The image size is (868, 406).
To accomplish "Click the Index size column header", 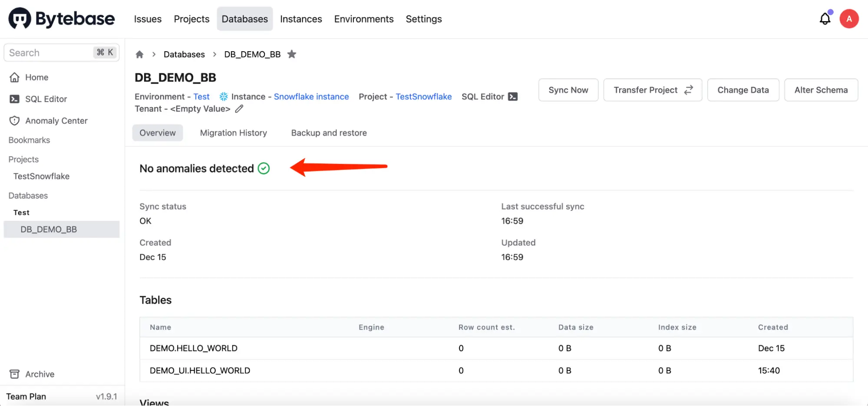I will [x=677, y=327].
